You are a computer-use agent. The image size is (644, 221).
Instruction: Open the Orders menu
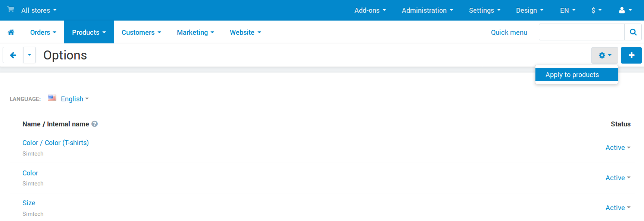point(43,32)
